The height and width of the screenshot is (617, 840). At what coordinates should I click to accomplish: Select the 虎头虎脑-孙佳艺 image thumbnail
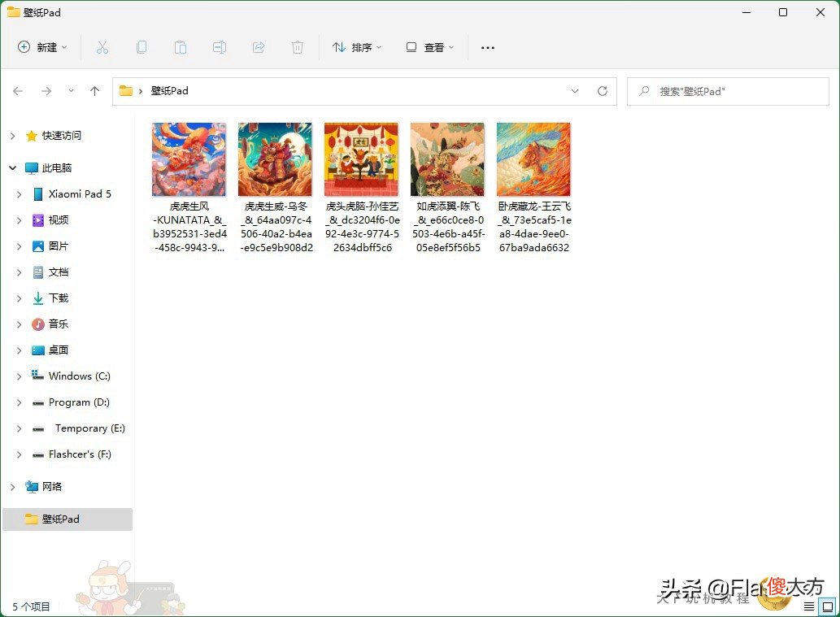pyautogui.click(x=362, y=159)
